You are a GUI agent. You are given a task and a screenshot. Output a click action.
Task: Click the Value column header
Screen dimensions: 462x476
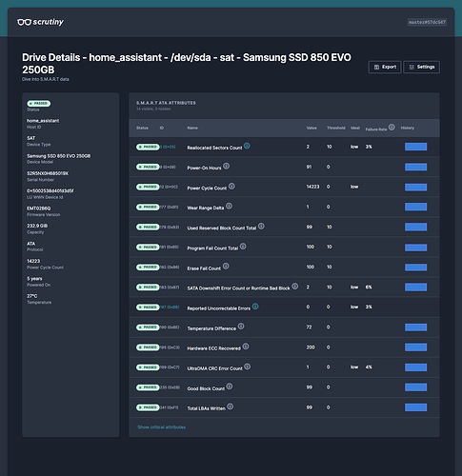311,128
